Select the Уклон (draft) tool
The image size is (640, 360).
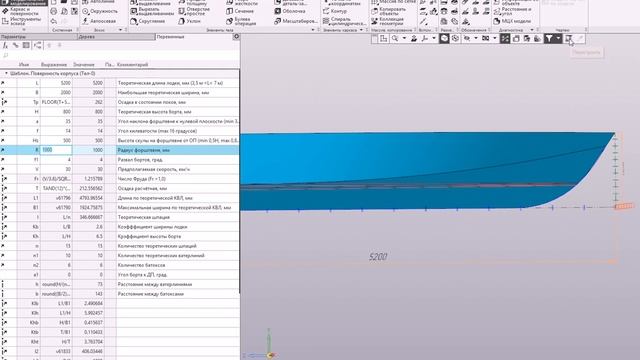point(189,21)
